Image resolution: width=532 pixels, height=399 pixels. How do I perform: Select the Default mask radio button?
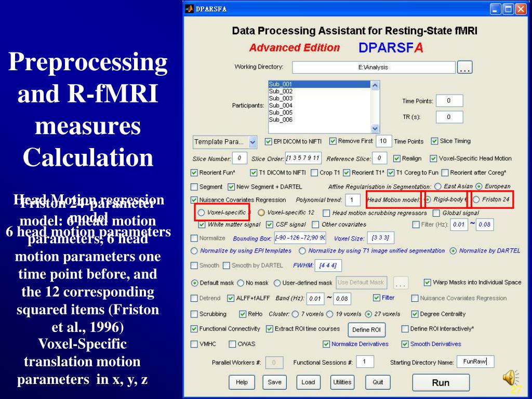point(195,283)
